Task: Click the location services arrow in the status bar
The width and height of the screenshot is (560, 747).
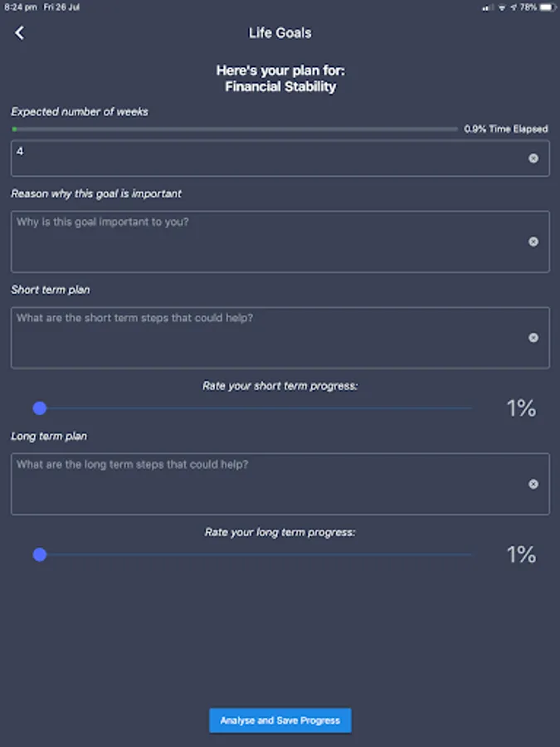Action: click(x=514, y=7)
